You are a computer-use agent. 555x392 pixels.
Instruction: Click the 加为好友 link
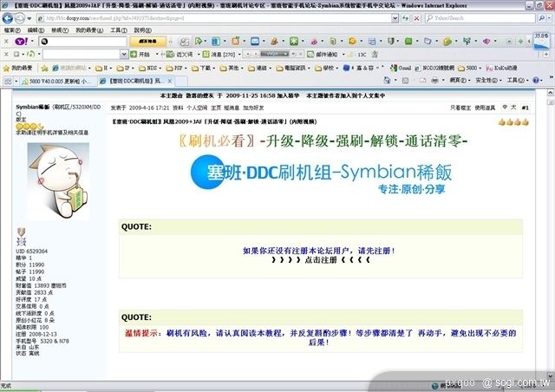click(x=253, y=108)
